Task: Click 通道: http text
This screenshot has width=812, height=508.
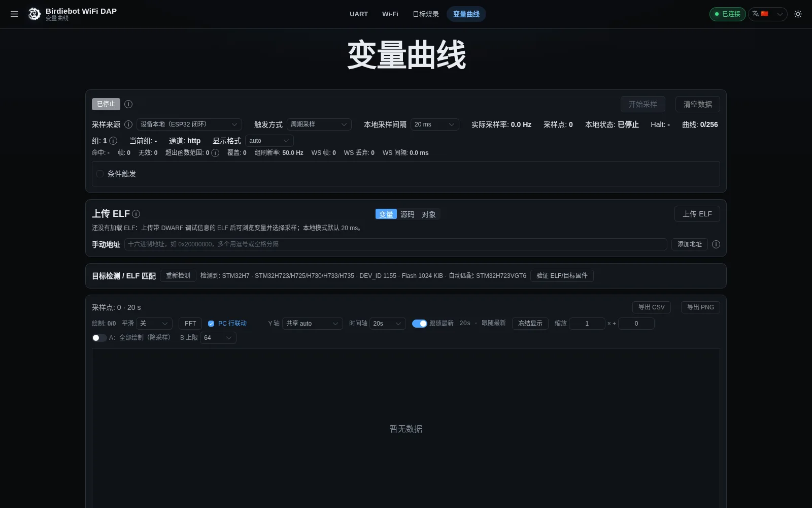Action: click(x=185, y=141)
